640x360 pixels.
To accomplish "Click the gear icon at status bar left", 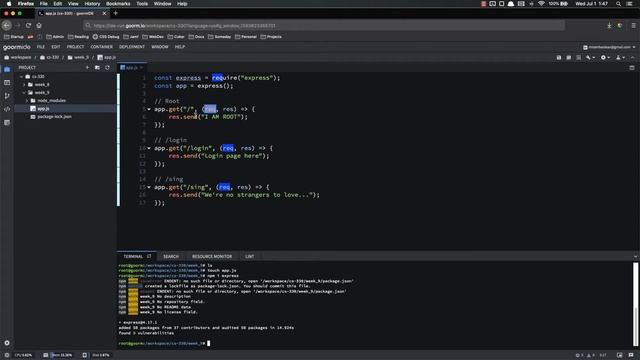I will click(x=7, y=355).
